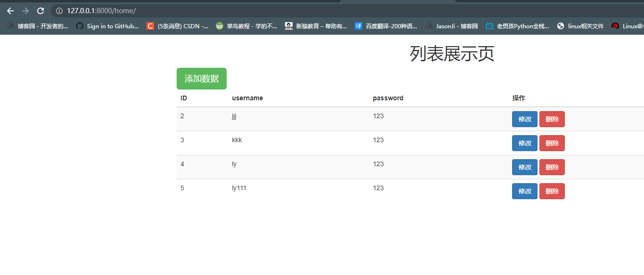Click 删除 for user jjj
The height and width of the screenshot is (275, 644).
(552, 119)
